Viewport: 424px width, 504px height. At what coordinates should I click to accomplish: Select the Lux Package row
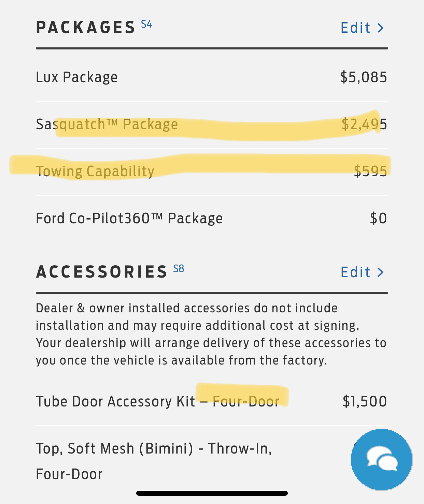(212, 77)
